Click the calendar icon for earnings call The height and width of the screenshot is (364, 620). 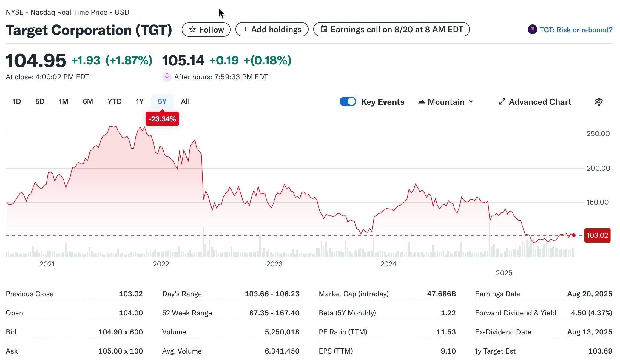coord(324,29)
